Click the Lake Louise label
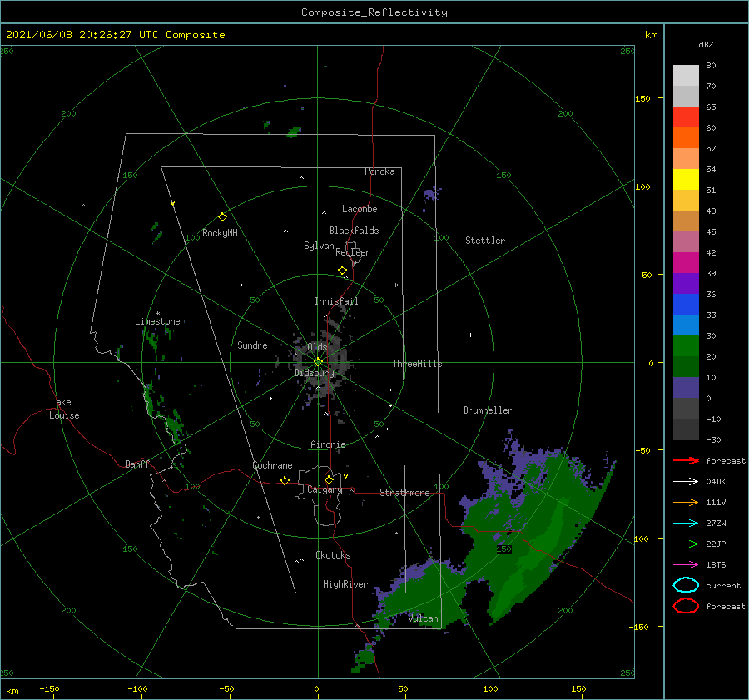The image size is (749, 700). pos(64,409)
